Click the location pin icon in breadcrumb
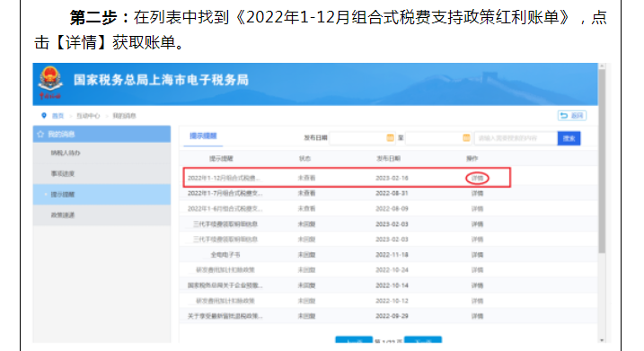The width and height of the screenshot is (644, 351). click(x=44, y=116)
